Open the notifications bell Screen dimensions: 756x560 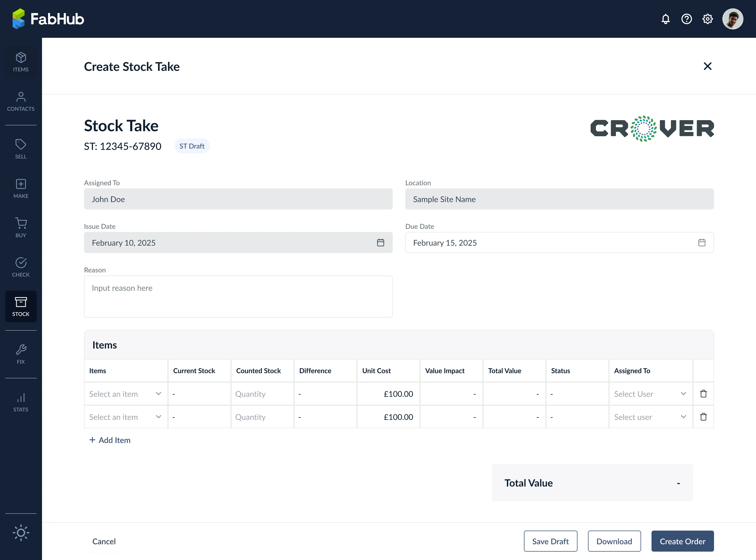point(665,19)
